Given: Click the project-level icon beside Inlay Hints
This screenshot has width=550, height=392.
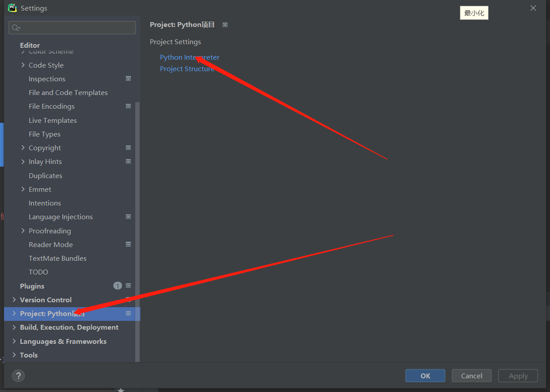Looking at the screenshot, I should coord(129,161).
